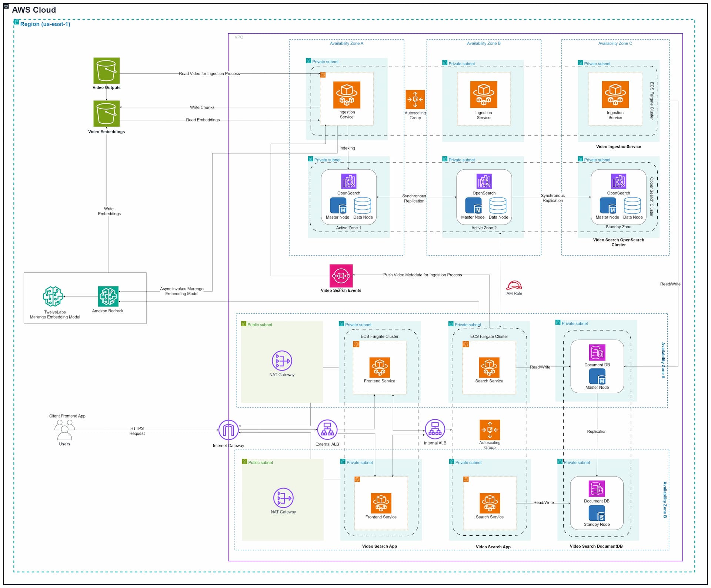The width and height of the screenshot is (711, 588).
Task: Click the 'HTTPS Request' label
Action: pyautogui.click(x=137, y=431)
